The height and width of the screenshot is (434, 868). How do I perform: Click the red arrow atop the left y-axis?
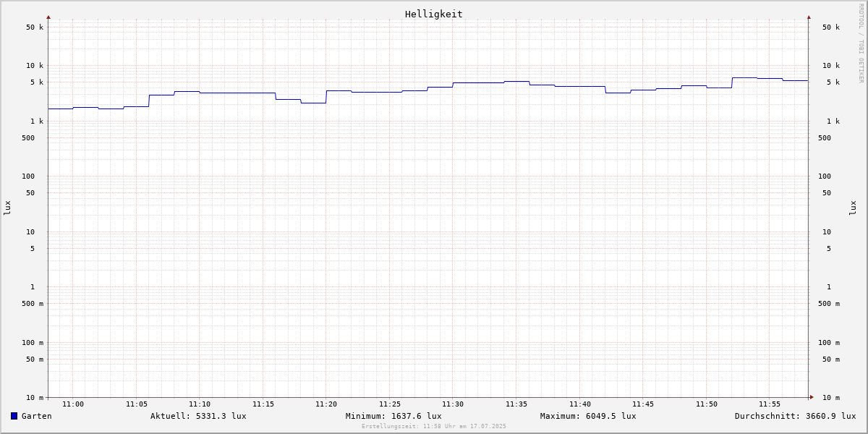tap(48, 17)
